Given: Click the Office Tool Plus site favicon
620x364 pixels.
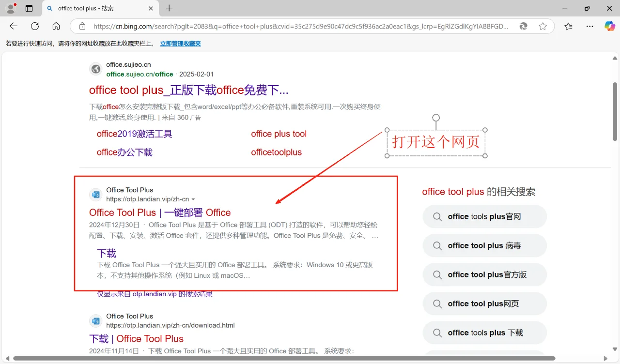Looking at the screenshot, I should [95, 195].
